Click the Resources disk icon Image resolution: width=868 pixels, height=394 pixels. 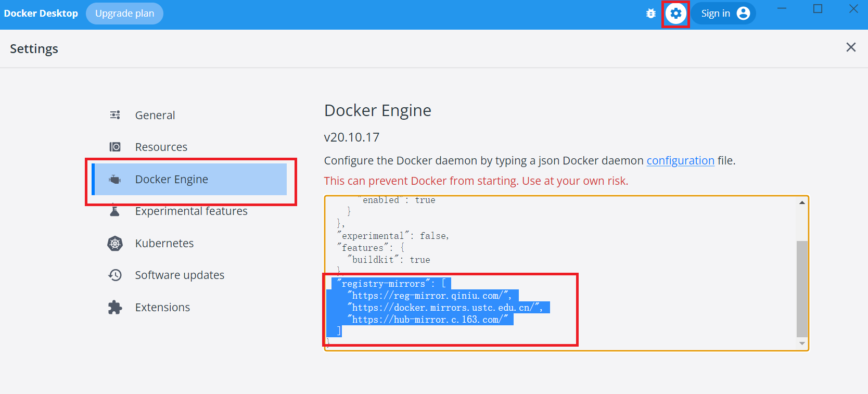(x=115, y=147)
